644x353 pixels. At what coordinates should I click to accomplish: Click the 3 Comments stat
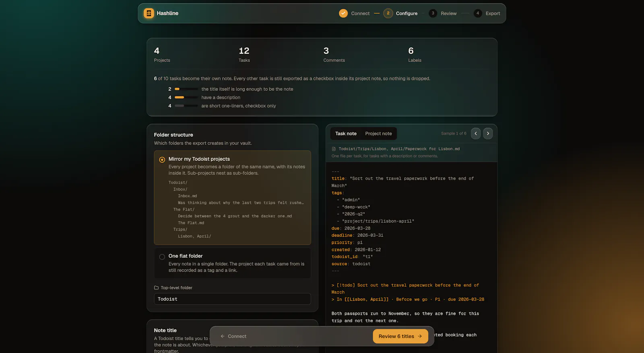click(334, 55)
